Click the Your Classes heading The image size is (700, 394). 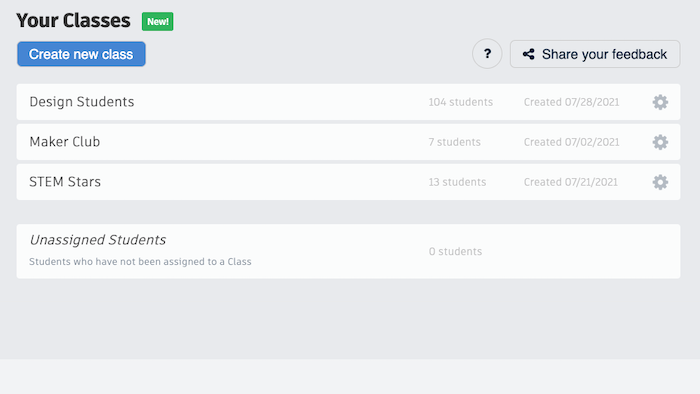(73, 21)
